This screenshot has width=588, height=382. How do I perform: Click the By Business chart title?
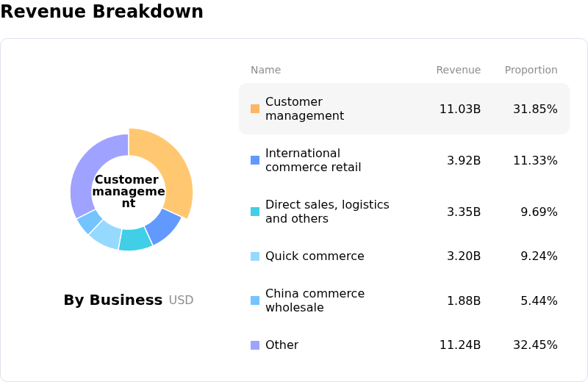point(112,300)
